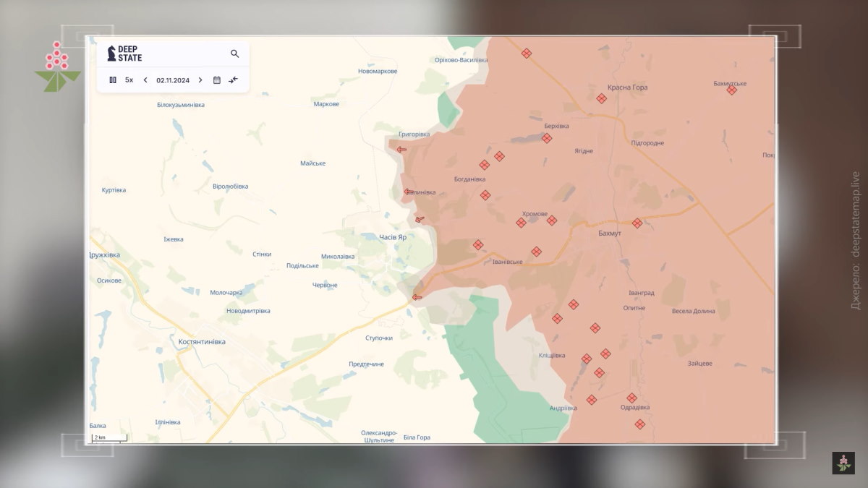The image size is (868, 488).
Task: Change the 5x playback speed
Action: 129,80
